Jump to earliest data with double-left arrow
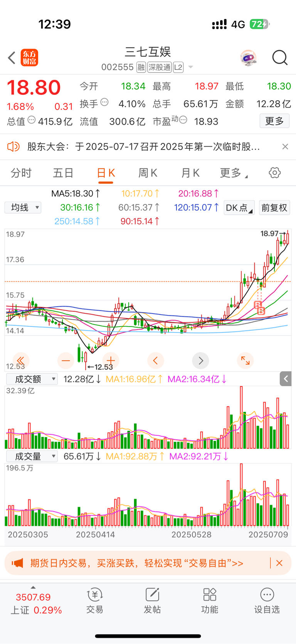 click(x=21, y=361)
